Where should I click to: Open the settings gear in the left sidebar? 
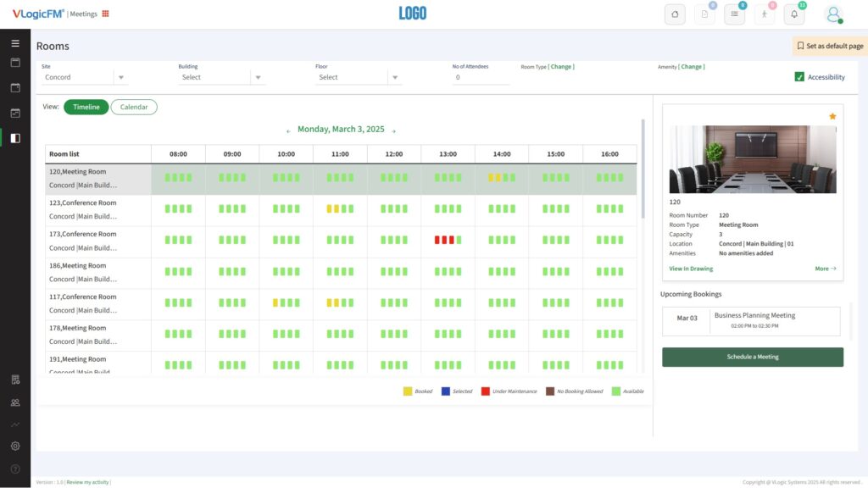[14, 445]
